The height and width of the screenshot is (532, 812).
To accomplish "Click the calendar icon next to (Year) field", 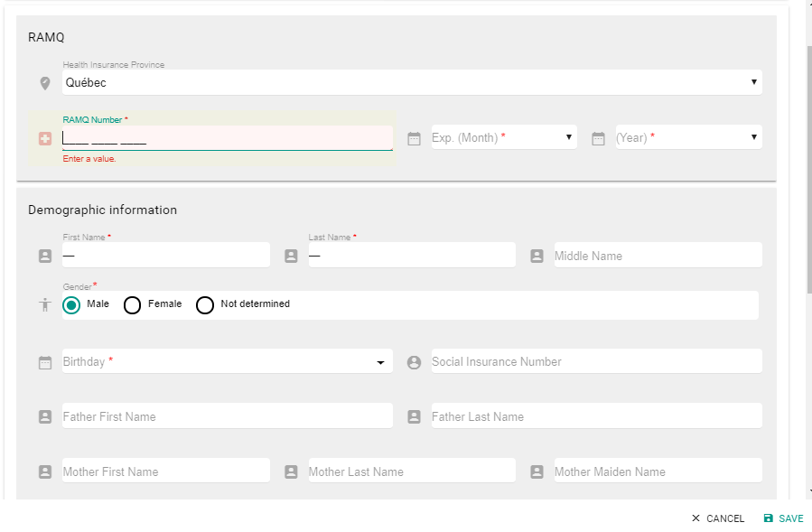I will click(x=598, y=139).
